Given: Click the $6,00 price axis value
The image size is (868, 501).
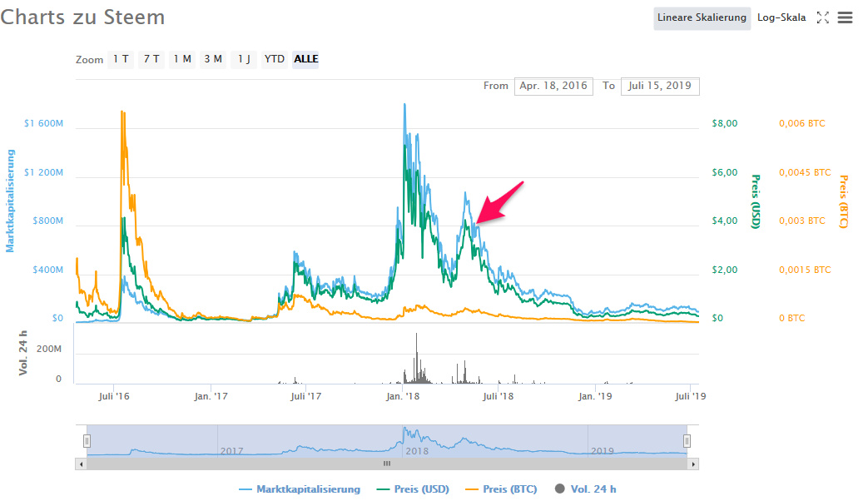Looking at the screenshot, I should 725,172.
